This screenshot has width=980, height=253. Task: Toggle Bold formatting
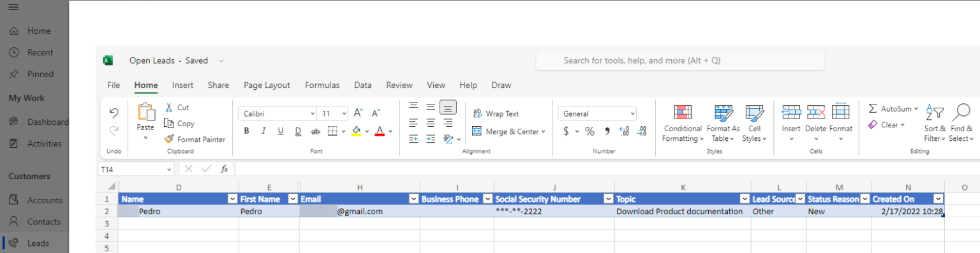point(246,131)
